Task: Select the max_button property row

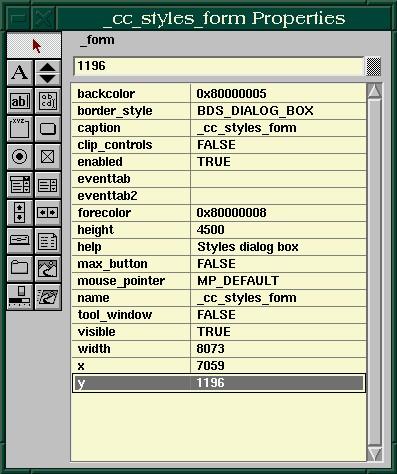Action: tap(219, 264)
